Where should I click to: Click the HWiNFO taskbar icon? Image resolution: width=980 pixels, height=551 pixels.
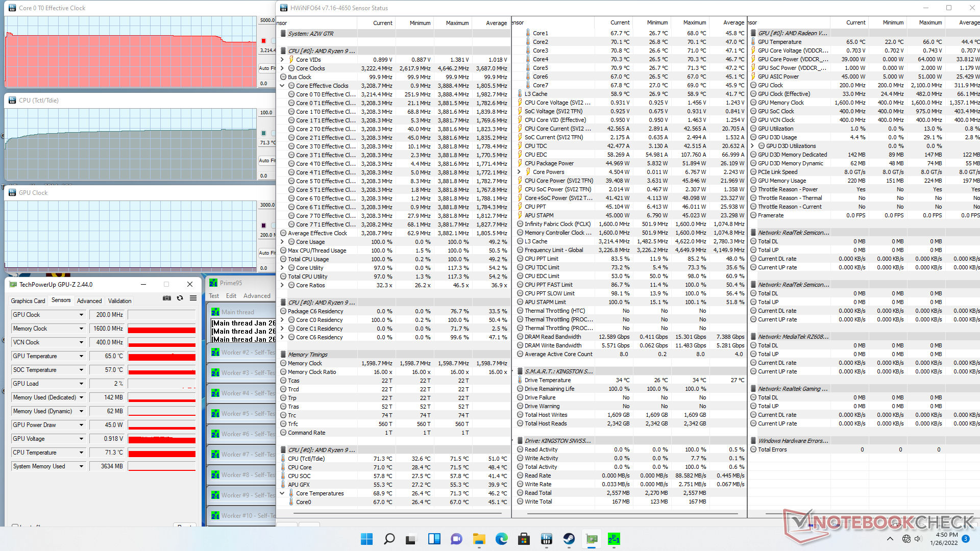pyautogui.click(x=546, y=539)
